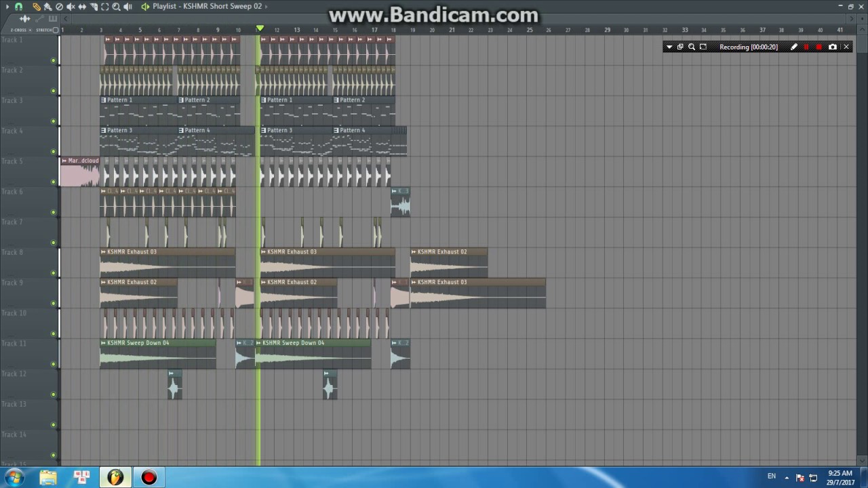Click the green playhead marker on the timeline

coord(260,28)
